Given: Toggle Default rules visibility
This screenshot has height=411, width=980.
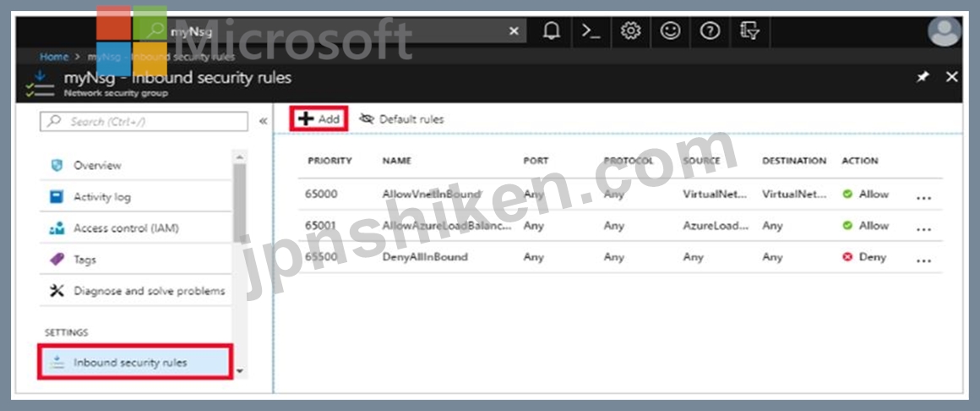Looking at the screenshot, I should 402,119.
